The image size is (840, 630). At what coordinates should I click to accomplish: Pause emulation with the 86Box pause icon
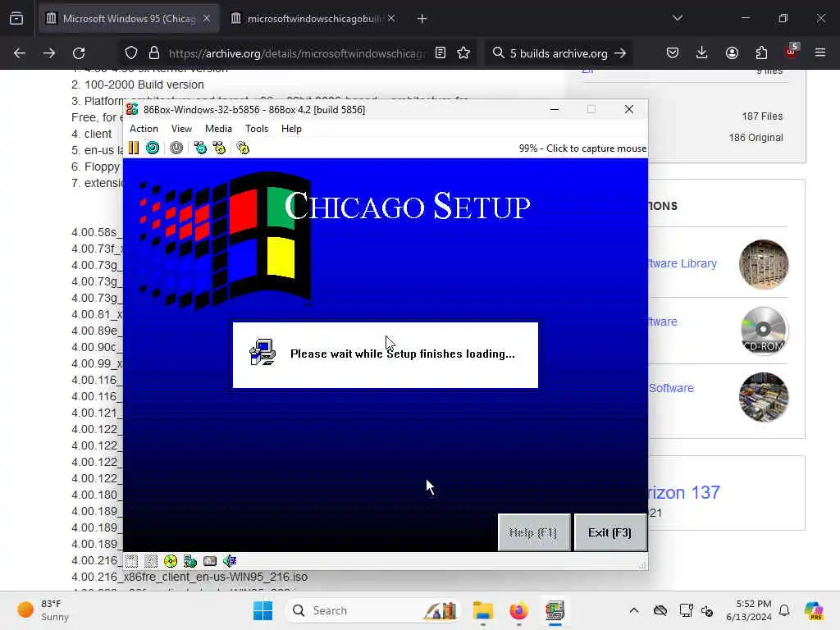pos(134,148)
